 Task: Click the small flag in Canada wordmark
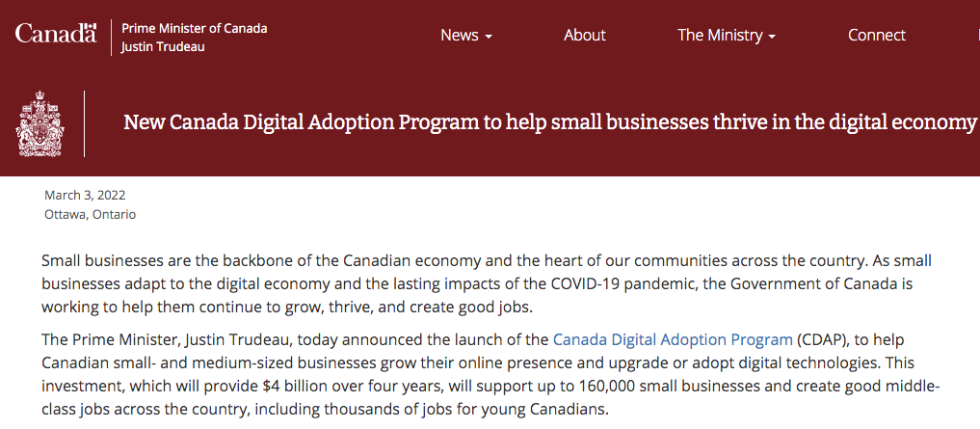click(x=90, y=28)
